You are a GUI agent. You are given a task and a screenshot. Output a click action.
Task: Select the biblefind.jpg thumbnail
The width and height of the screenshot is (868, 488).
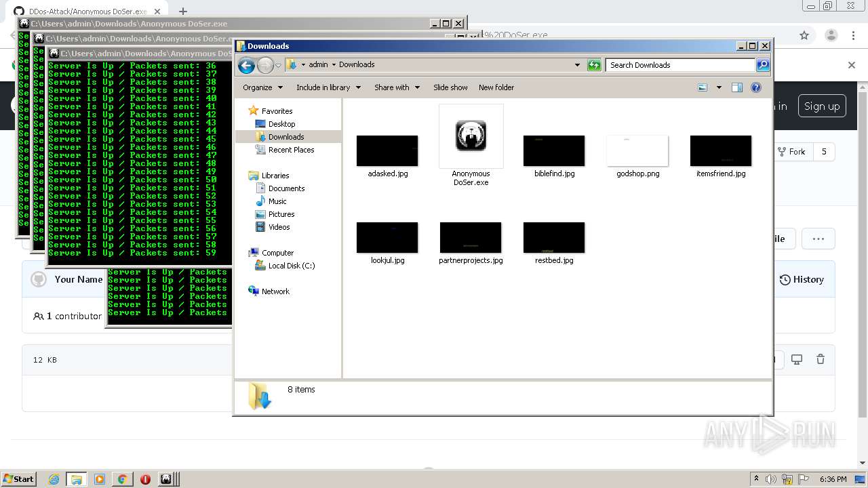(554, 150)
